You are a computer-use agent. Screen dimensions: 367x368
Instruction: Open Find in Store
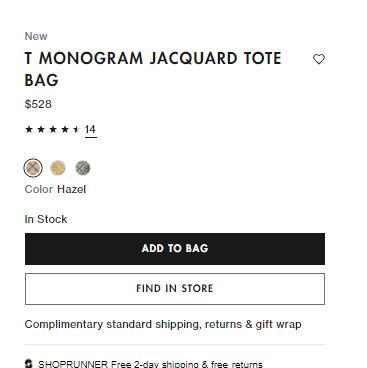click(175, 289)
